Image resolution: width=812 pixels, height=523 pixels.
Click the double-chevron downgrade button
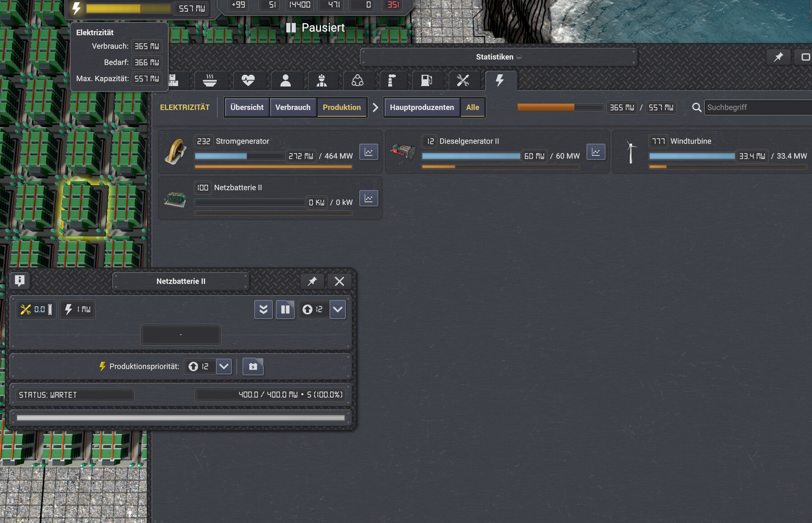click(x=264, y=309)
